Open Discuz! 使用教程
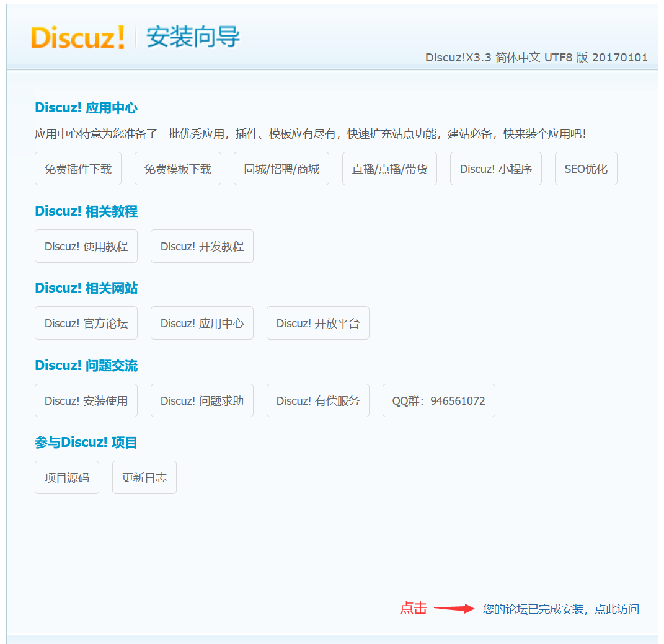The width and height of the screenshot is (664, 644). 86,246
